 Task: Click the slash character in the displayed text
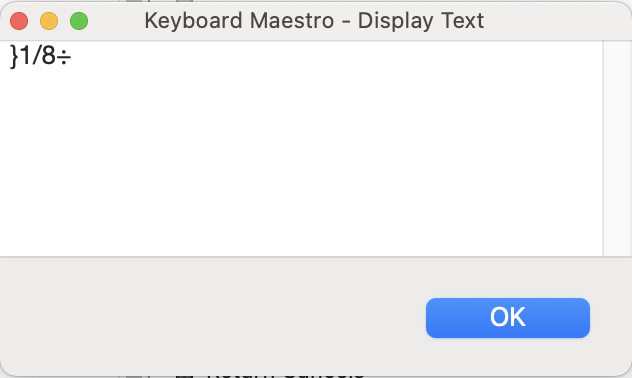point(36,55)
